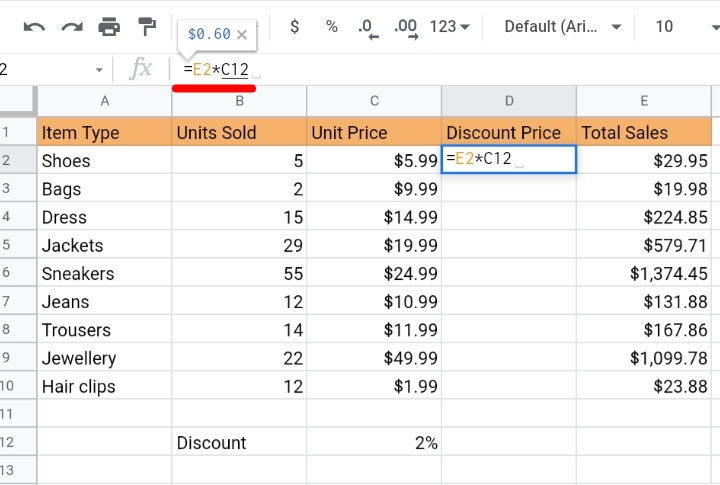Click inside the formula bar text
This screenshot has height=485, width=720.
click(x=216, y=69)
